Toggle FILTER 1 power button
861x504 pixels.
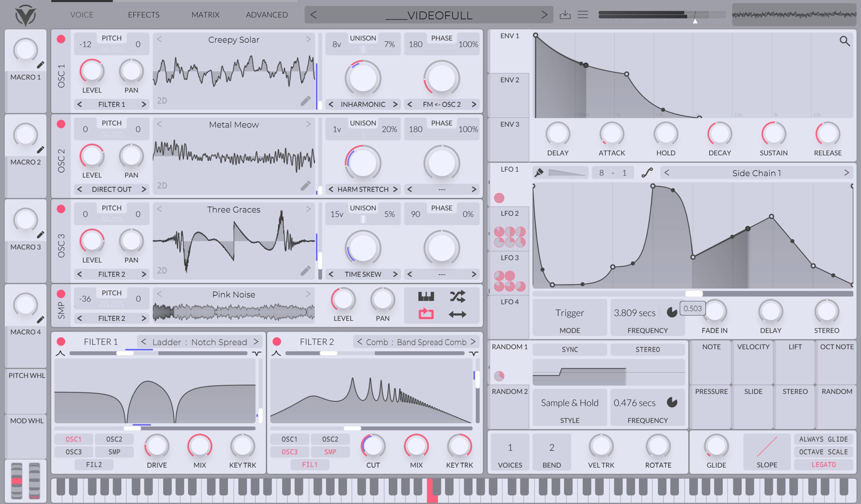pos(61,342)
